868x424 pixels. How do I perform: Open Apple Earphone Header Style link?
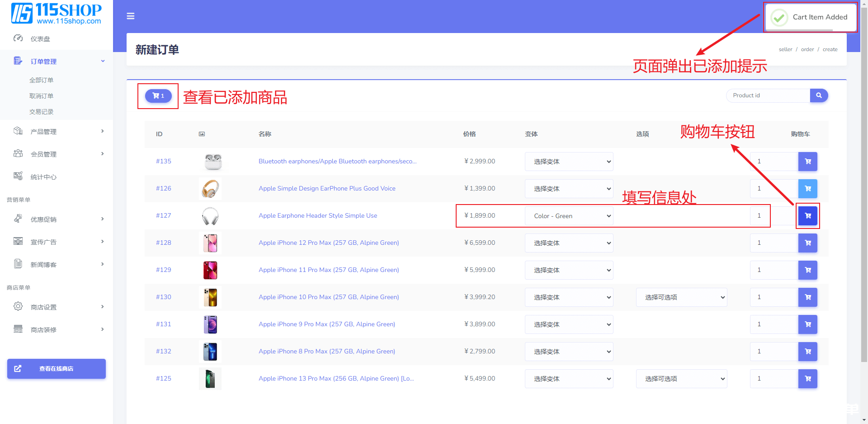(x=318, y=215)
